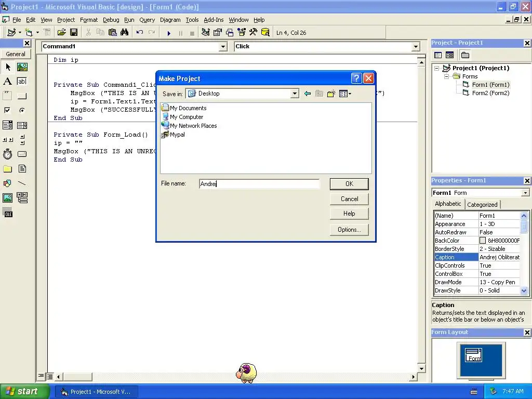Screen dimensions: 532x399
Task: Go back with green arrow in dialog
Action: pos(308,94)
